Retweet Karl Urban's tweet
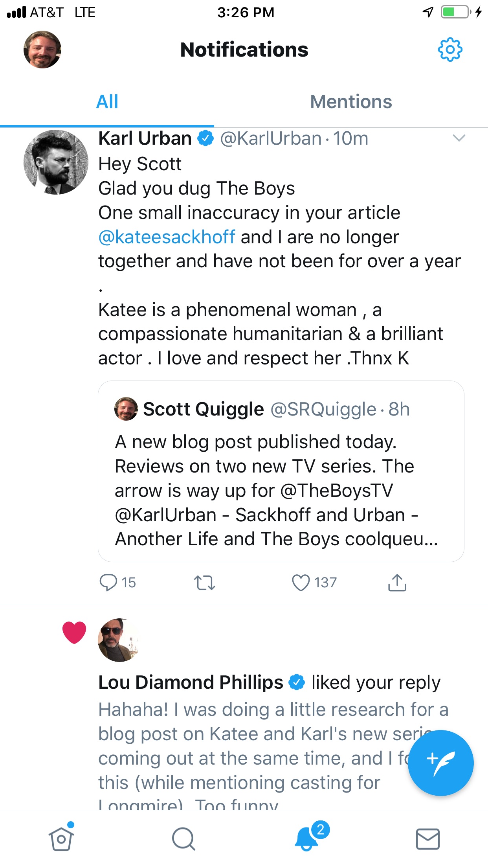Image resolution: width=488 pixels, height=868 pixels. (205, 583)
